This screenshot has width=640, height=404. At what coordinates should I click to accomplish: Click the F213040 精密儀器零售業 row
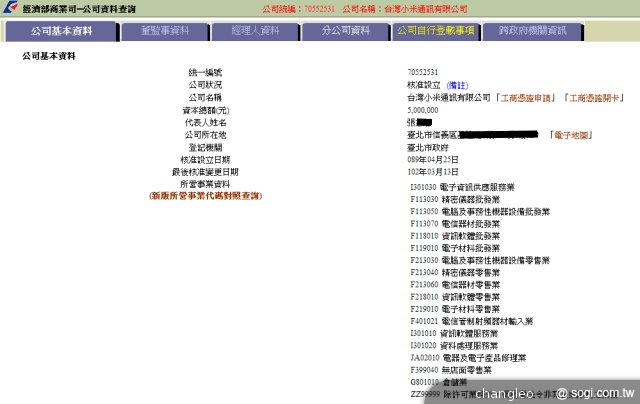(x=455, y=273)
